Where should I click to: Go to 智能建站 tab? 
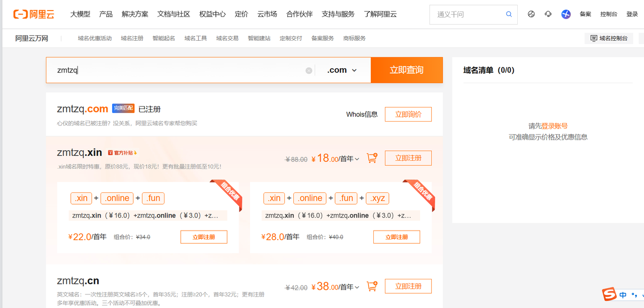(259, 38)
